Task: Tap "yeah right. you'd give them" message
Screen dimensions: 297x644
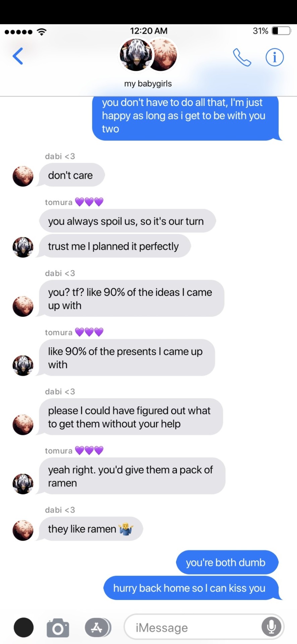Action: point(131,476)
